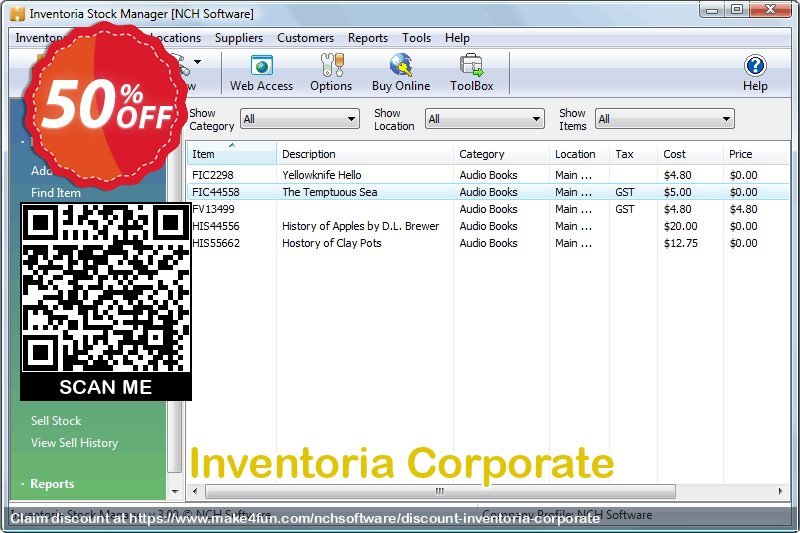Open the Show Location dropdown
Screen dimensions: 800x533
click(x=485, y=119)
